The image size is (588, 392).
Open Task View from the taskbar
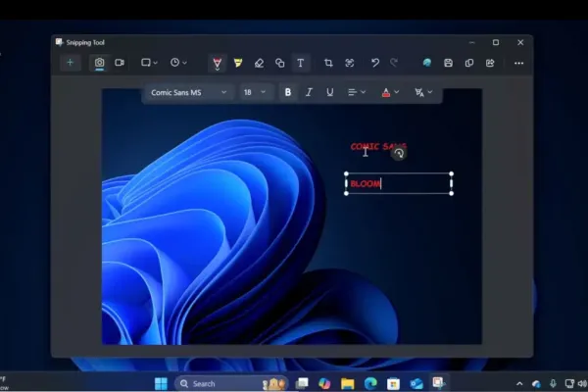tap(302, 383)
